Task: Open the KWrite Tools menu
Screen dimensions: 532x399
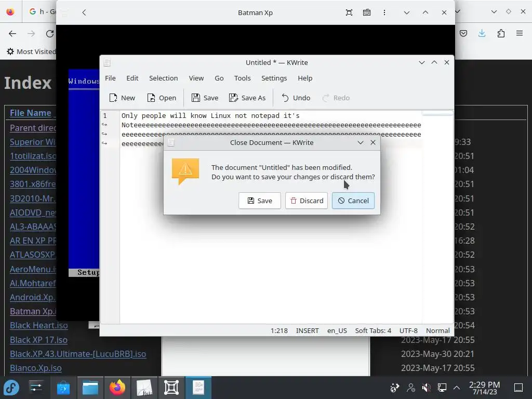Action: pyautogui.click(x=242, y=78)
